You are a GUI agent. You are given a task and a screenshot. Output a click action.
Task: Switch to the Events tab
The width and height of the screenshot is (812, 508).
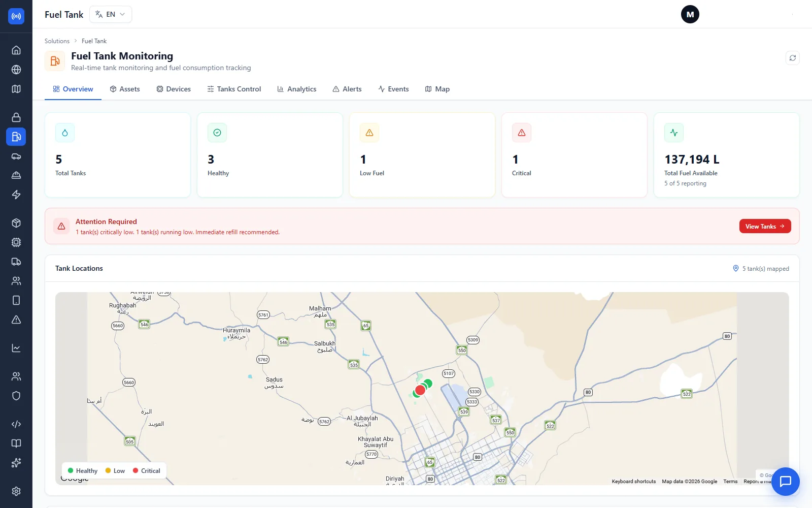click(393, 89)
